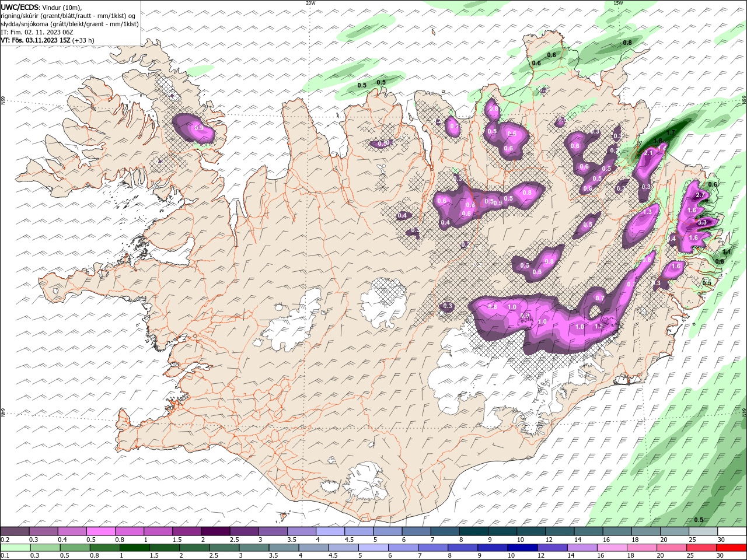Pick the dark teal upper legend swatch at 8

click(473, 531)
